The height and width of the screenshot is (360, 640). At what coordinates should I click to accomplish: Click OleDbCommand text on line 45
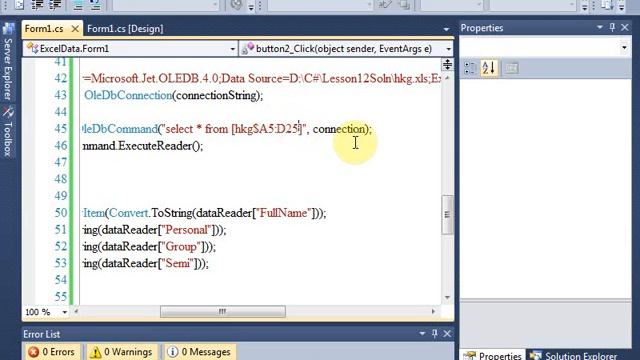click(120, 129)
